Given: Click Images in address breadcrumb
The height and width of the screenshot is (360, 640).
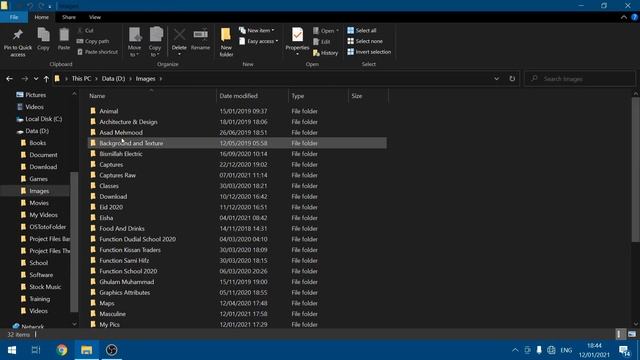Looking at the screenshot, I should tap(146, 79).
